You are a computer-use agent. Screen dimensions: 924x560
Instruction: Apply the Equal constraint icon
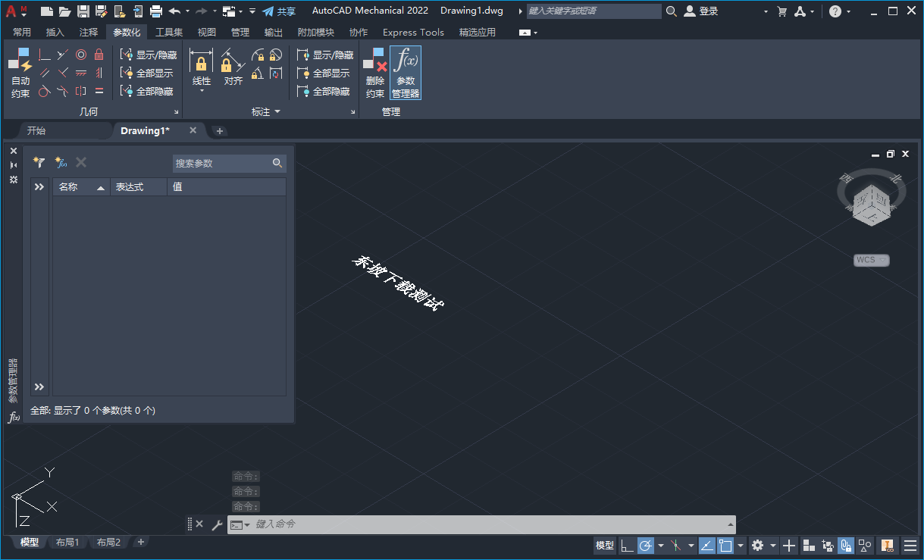click(99, 91)
